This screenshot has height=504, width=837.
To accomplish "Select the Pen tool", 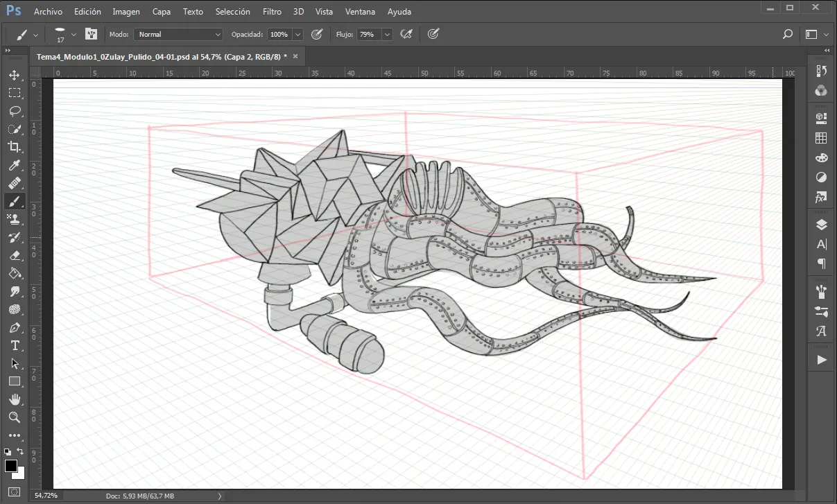I will [x=15, y=327].
